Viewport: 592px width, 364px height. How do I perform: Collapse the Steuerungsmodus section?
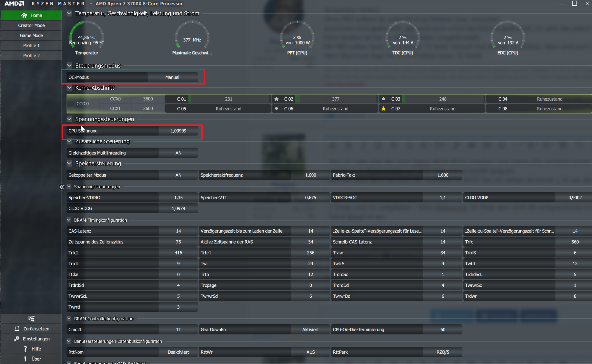70,65
